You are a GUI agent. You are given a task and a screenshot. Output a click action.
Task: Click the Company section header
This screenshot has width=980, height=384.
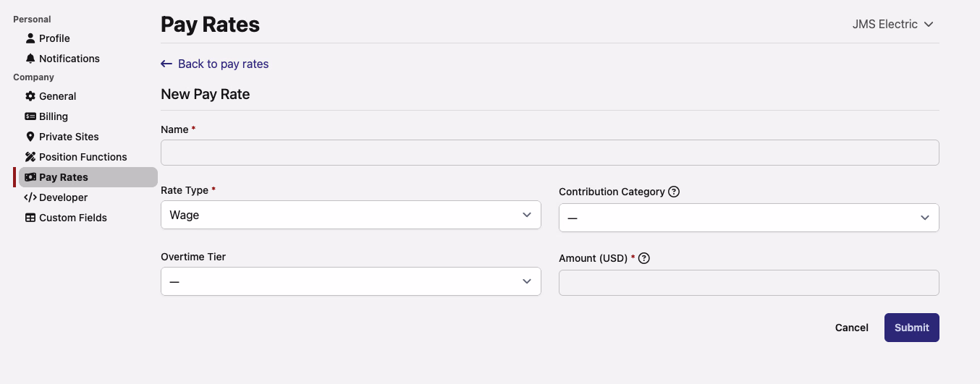point(33,77)
